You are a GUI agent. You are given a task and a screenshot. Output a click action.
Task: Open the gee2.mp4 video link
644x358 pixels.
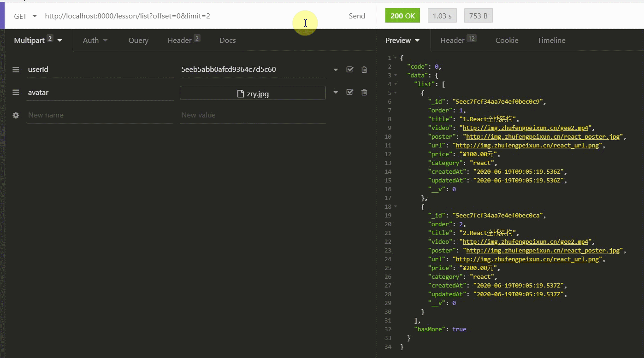[x=526, y=128]
